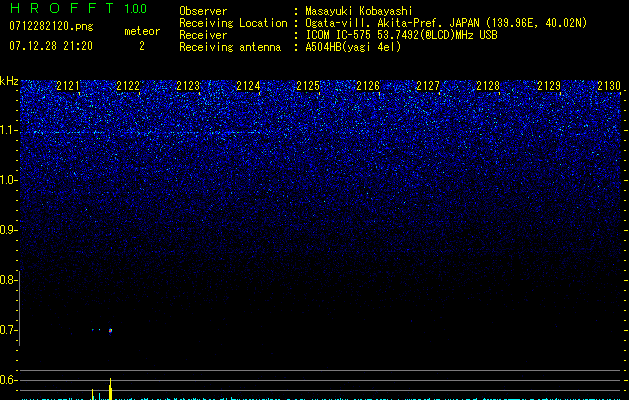Click the Receiver field label
This screenshot has height=400, width=629.
(x=203, y=35)
